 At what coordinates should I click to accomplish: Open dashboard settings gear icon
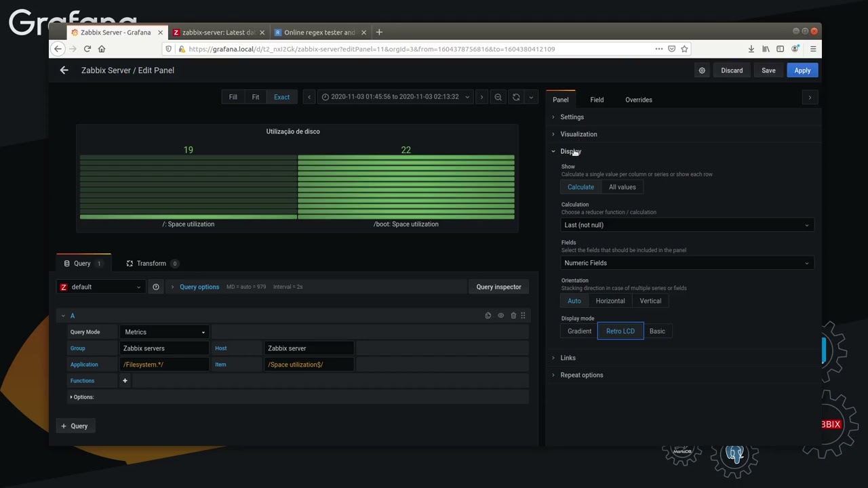coord(702,70)
